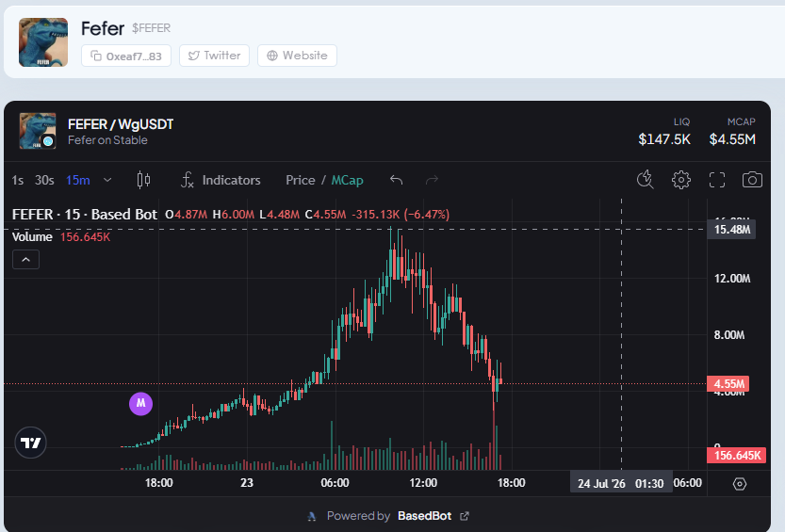Screen dimensions: 785x532
Task: Open the BasedBot external link
Action: click(433, 515)
